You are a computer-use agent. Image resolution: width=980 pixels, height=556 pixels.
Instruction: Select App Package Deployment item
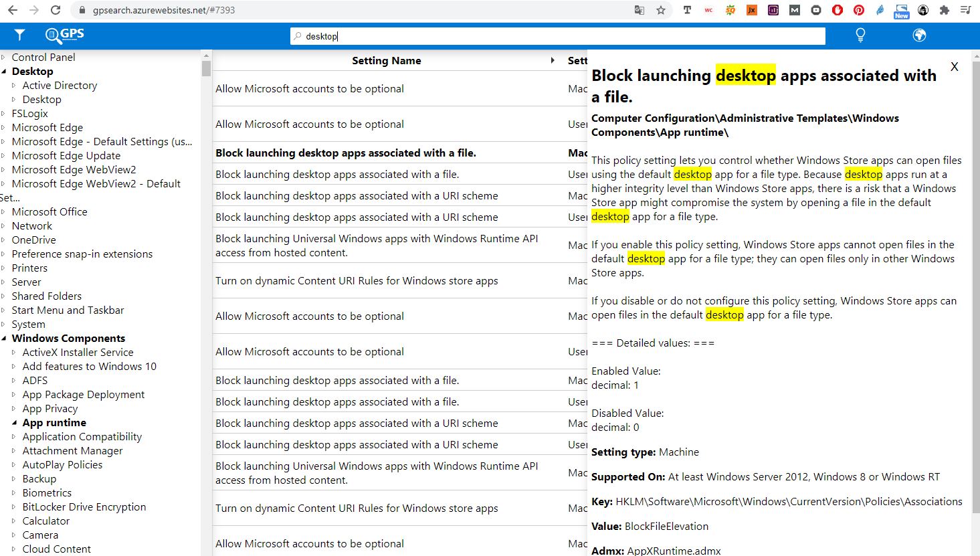84,395
